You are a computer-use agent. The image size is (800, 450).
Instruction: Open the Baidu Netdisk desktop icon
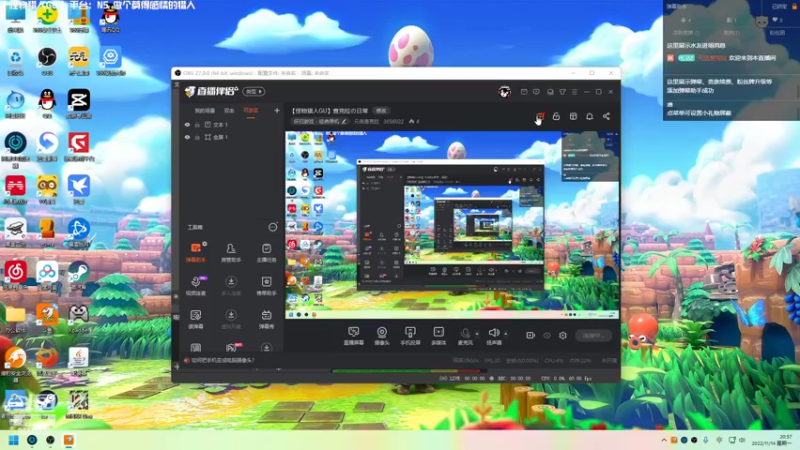[x=47, y=275]
